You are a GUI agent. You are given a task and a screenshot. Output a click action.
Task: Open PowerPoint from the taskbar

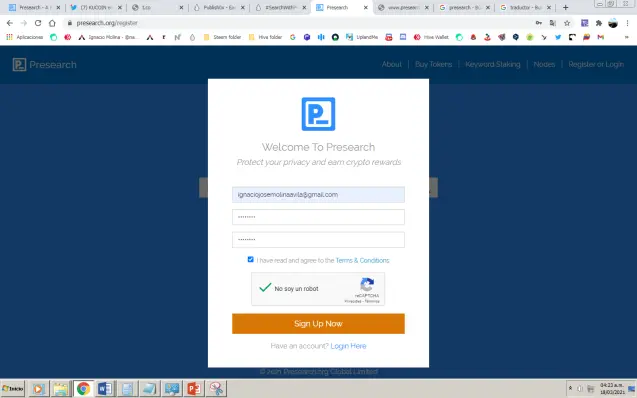[x=194, y=389]
